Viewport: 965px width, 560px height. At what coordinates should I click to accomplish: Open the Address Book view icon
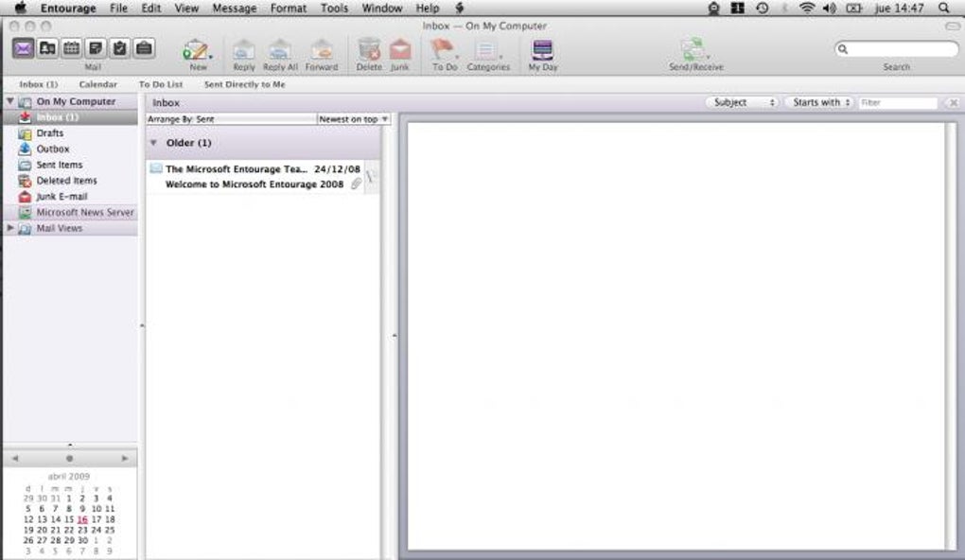[x=47, y=48]
